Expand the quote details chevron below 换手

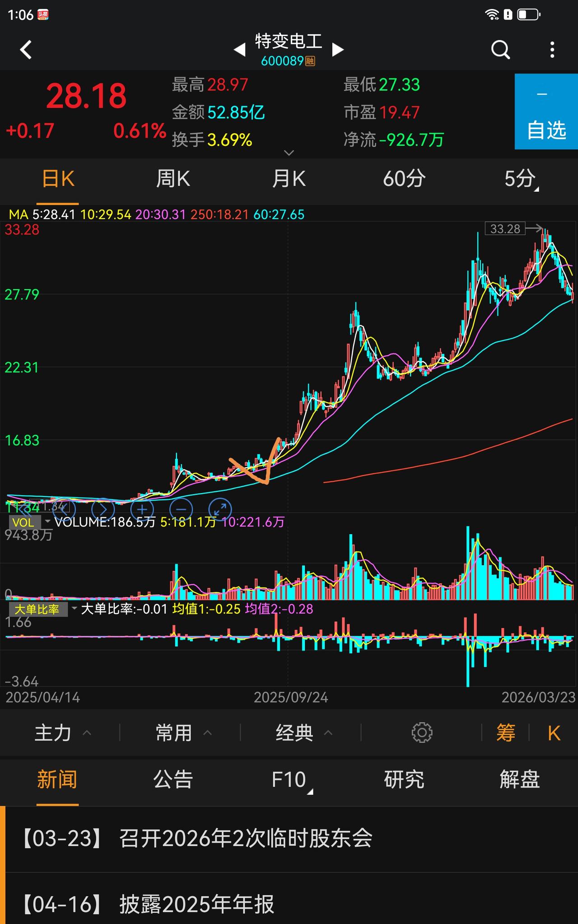click(289, 153)
